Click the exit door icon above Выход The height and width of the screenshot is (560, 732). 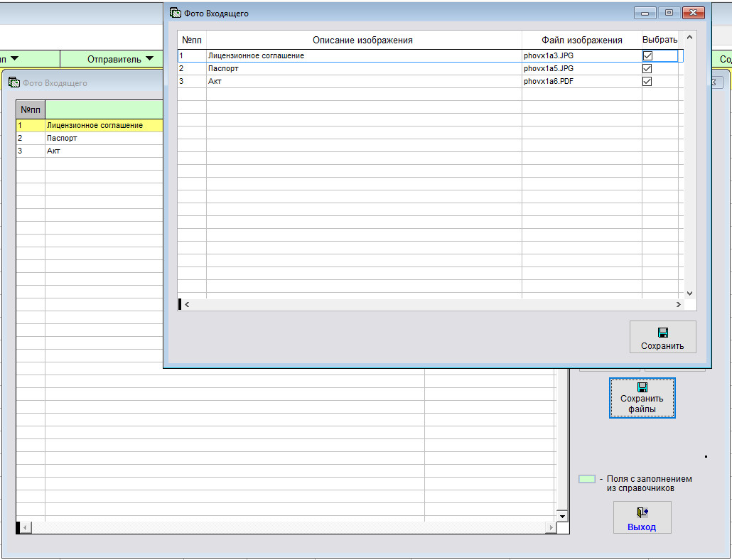click(642, 512)
